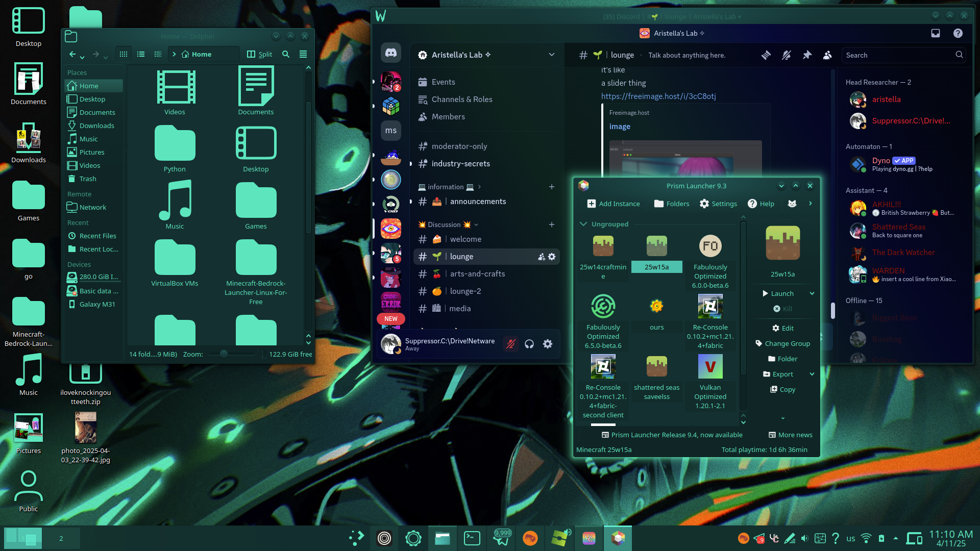The height and width of the screenshot is (551, 980).
Task: Open the freeimage.host link in chat
Action: (x=658, y=96)
